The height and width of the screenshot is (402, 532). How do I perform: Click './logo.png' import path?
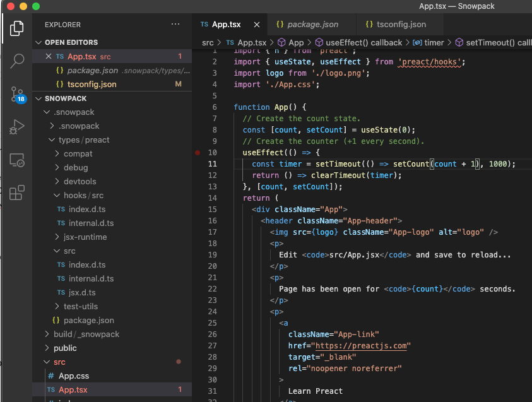tap(339, 73)
